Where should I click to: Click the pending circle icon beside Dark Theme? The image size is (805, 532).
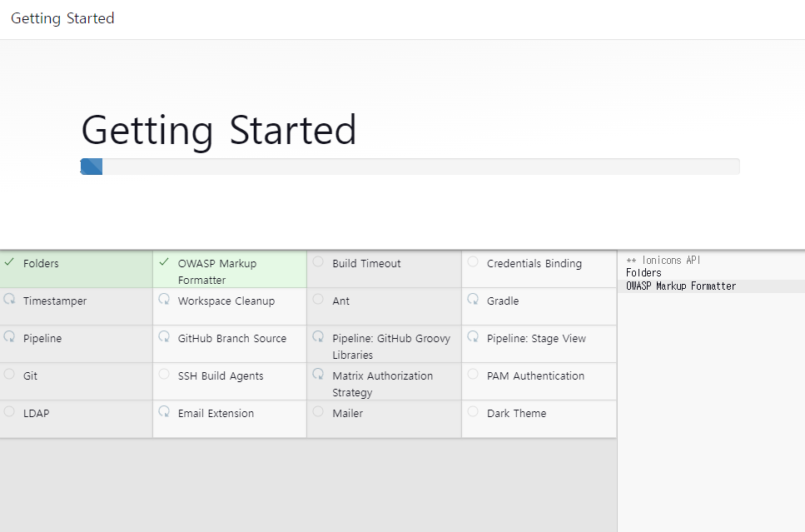[x=473, y=411]
